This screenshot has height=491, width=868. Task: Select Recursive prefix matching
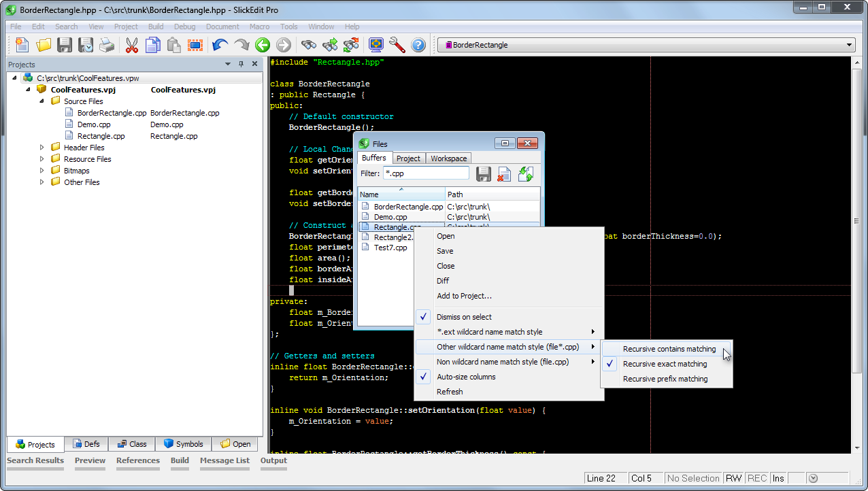pos(667,379)
